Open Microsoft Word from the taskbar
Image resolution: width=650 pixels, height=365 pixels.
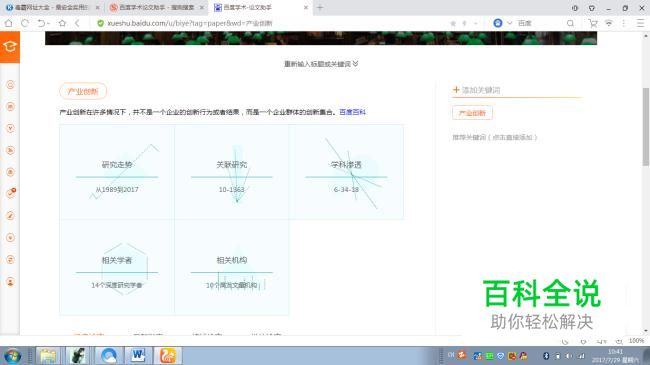coord(138,356)
